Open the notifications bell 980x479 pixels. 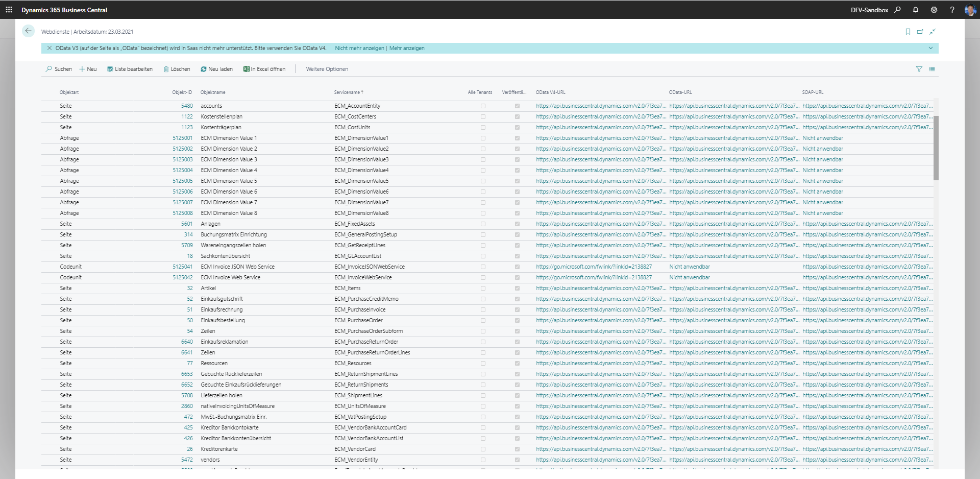click(916, 10)
